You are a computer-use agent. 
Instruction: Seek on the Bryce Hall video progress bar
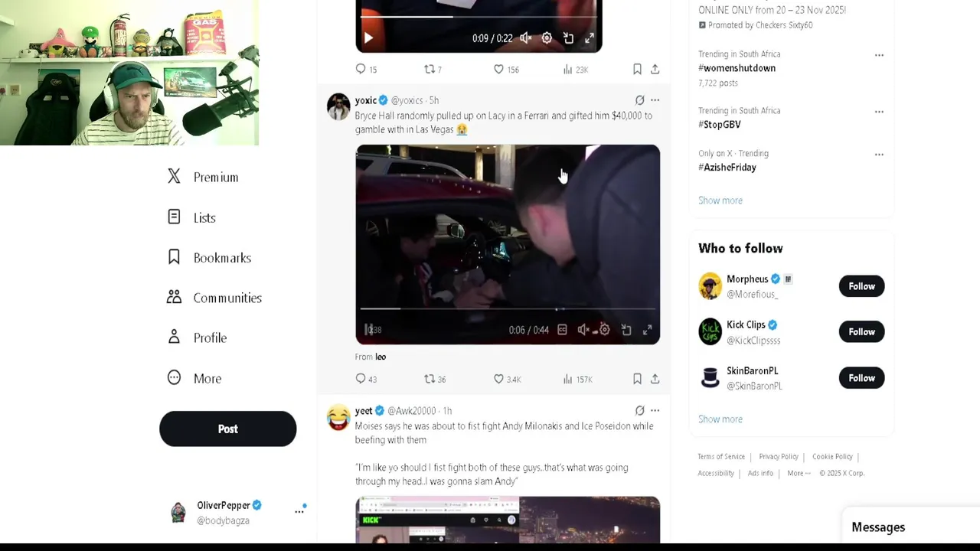tap(508, 309)
